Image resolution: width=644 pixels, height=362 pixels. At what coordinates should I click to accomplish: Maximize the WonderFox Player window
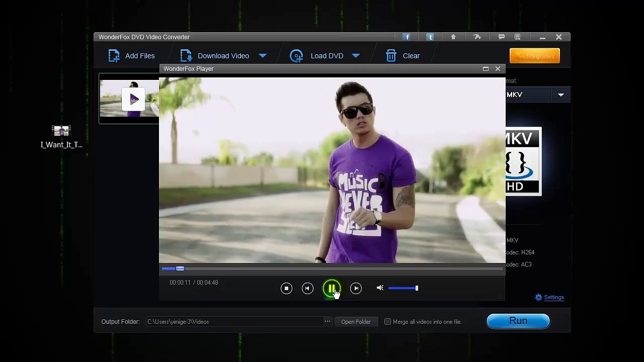pyautogui.click(x=486, y=69)
